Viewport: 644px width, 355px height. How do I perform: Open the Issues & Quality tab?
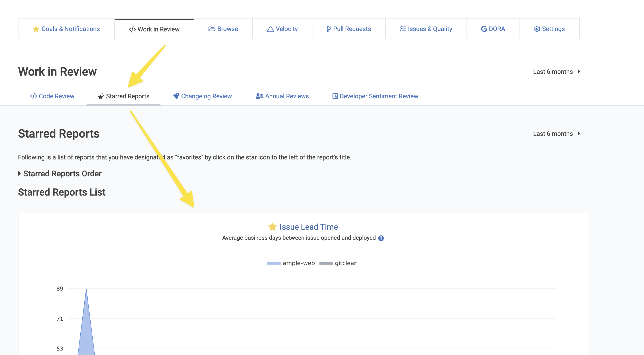coord(426,29)
